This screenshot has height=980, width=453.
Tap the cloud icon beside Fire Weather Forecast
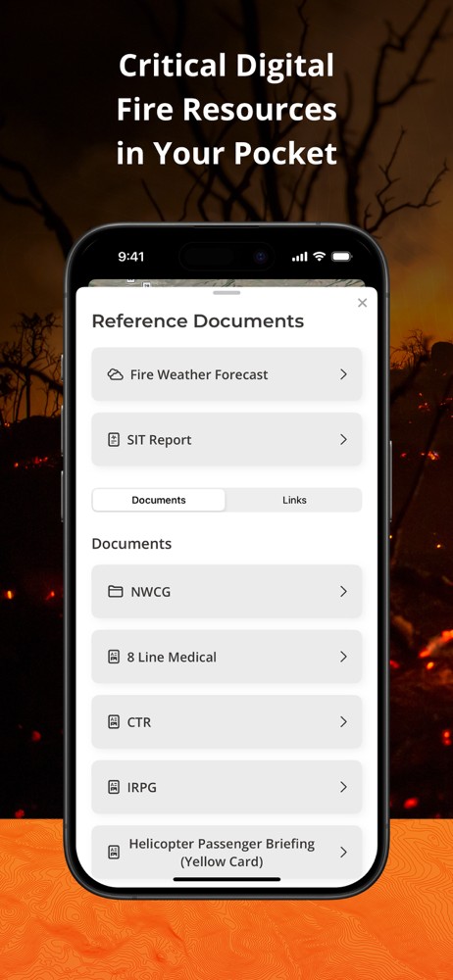pos(115,374)
